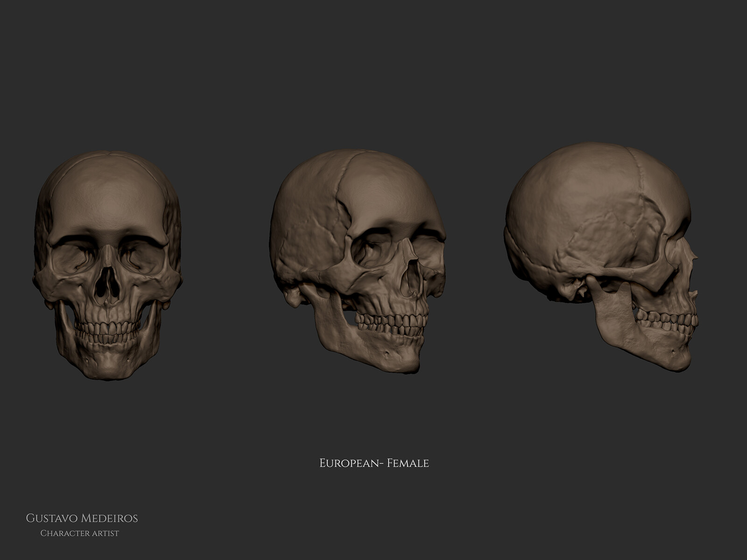The image size is (747, 560).
Task: Click the 'European- Female' caption
Action: 374,463
